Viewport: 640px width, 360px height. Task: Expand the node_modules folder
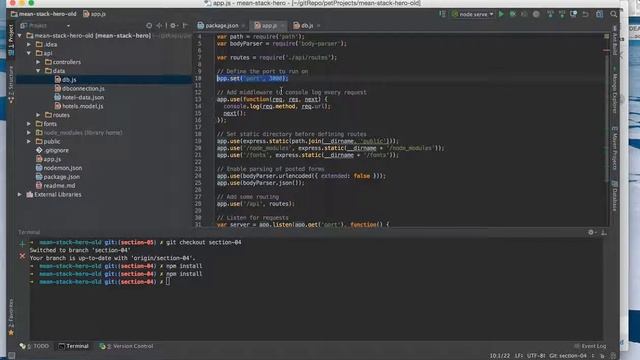click(x=29, y=132)
